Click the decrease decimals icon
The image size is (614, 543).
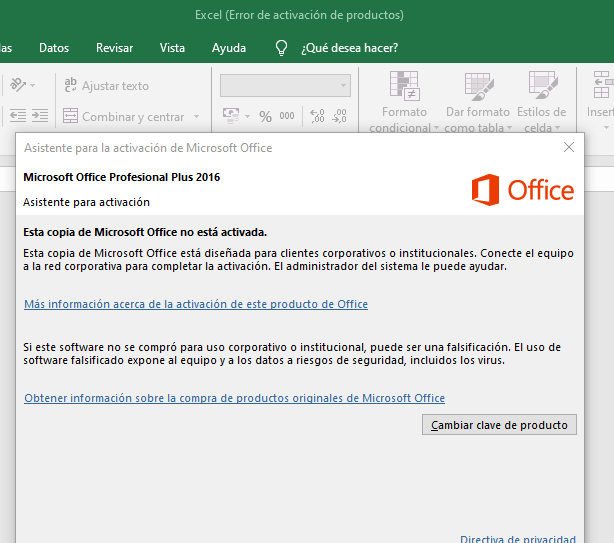click(339, 116)
